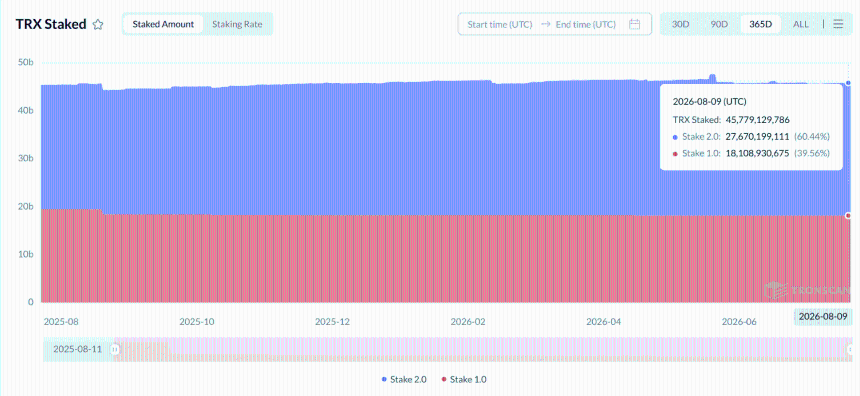Image resolution: width=860 pixels, height=396 pixels.
Task: Click the 20b y-axis label
Action: point(26,207)
